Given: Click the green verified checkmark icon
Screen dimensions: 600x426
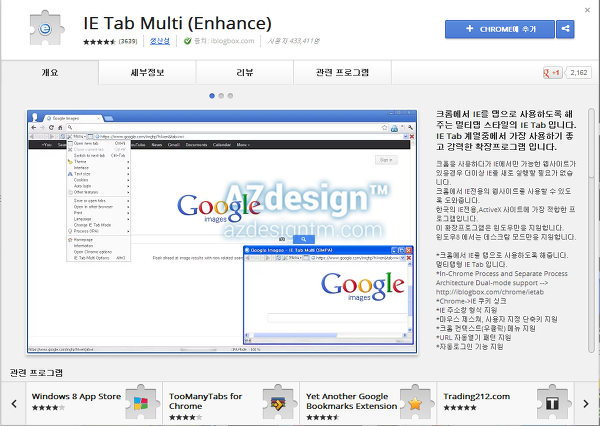Looking at the screenshot, I should (x=188, y=41).
